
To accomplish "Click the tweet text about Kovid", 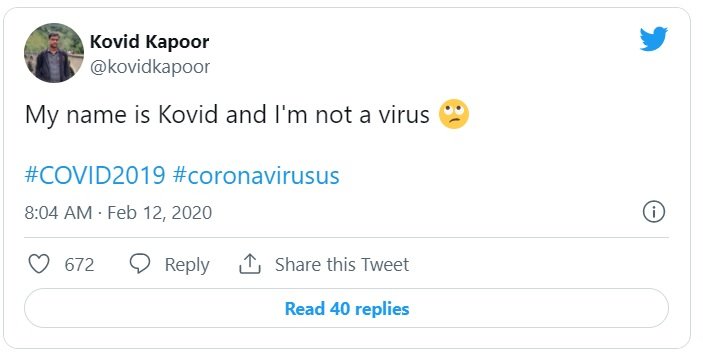I will tap(227, 115).
